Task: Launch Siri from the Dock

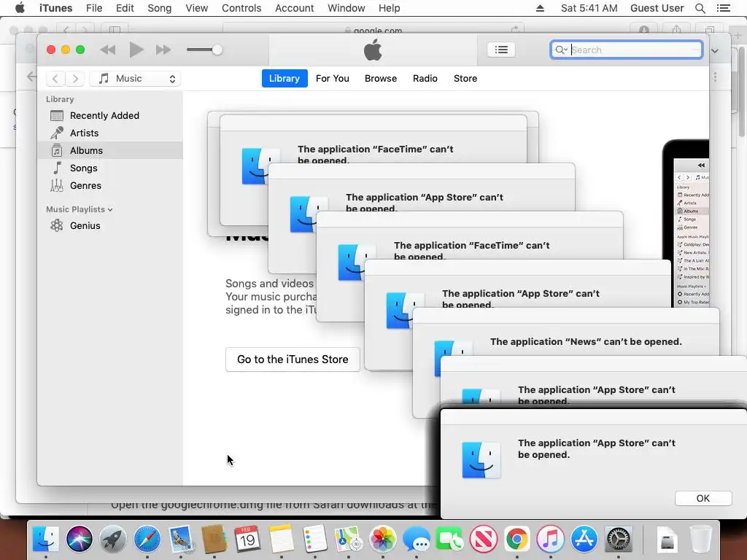Action: 80,539
